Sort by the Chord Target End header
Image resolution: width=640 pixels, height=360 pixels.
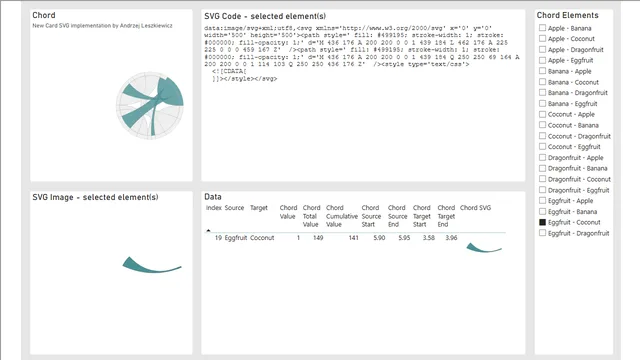[446, 216]
